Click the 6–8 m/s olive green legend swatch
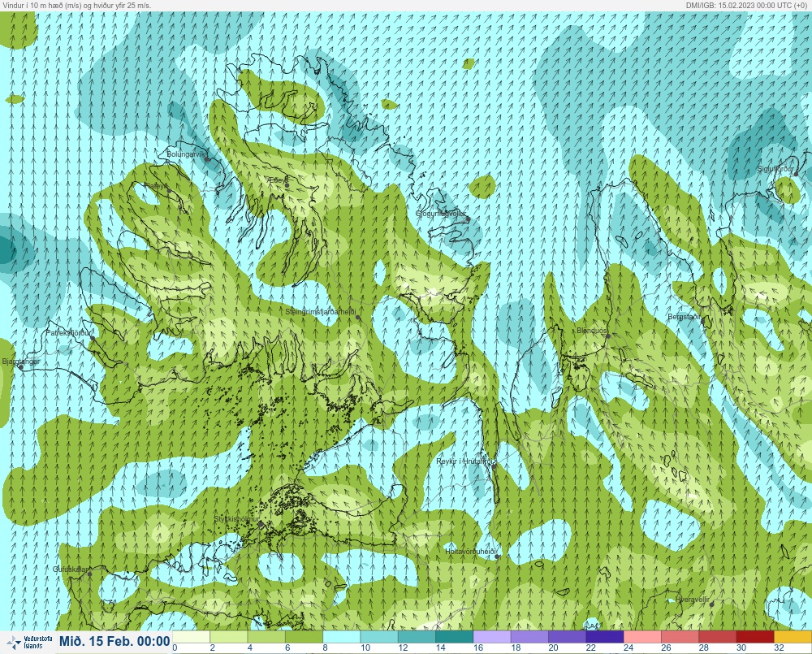812x654 pixels. 304,637
